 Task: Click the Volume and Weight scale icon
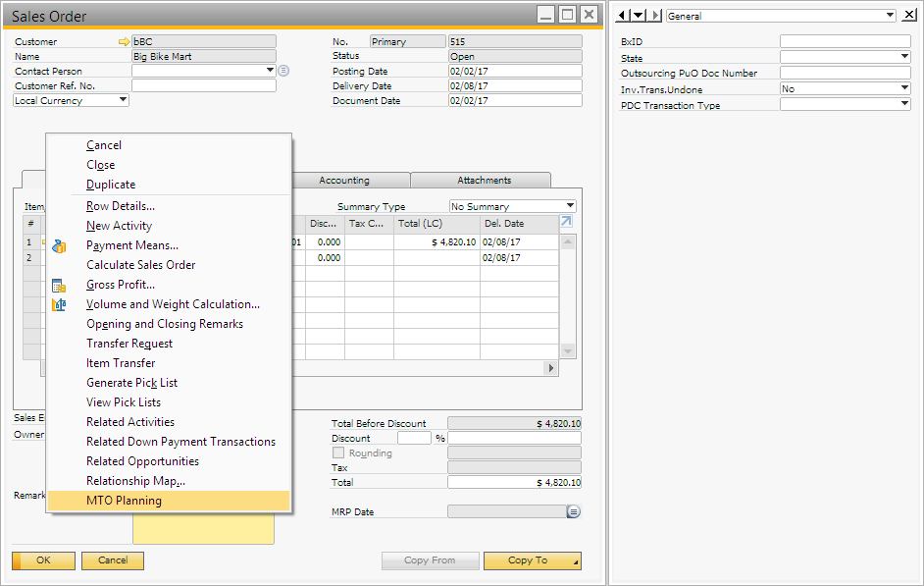click(x=59, y=305)
